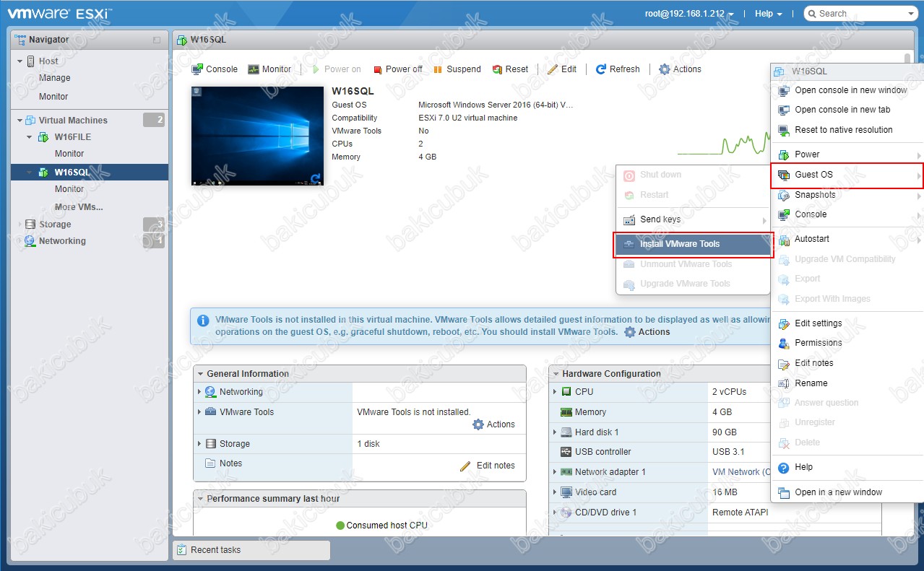Click the Navigator panel collapse icon
The image size is (924, 571).
[157, 40]
